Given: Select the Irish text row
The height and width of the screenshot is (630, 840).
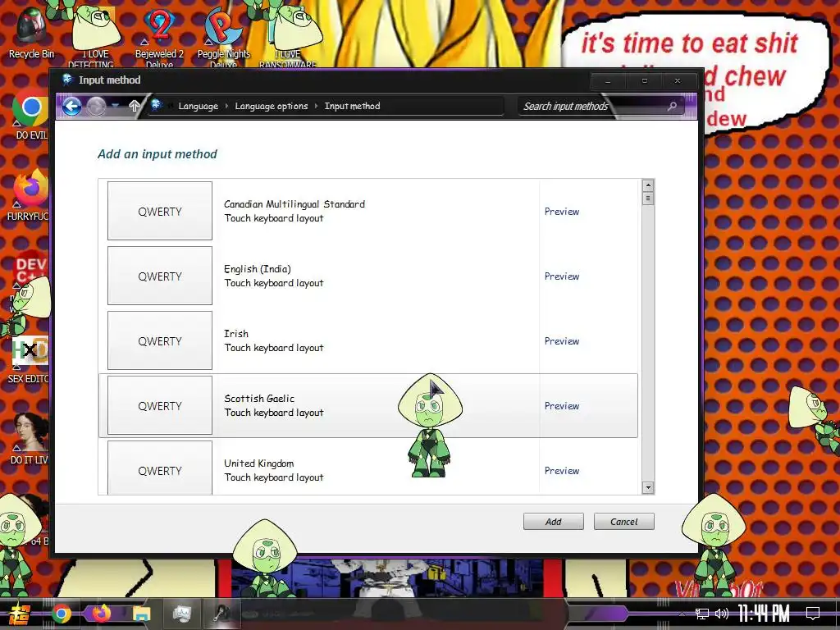Looking at the screenshot, I should click(274, 340).
